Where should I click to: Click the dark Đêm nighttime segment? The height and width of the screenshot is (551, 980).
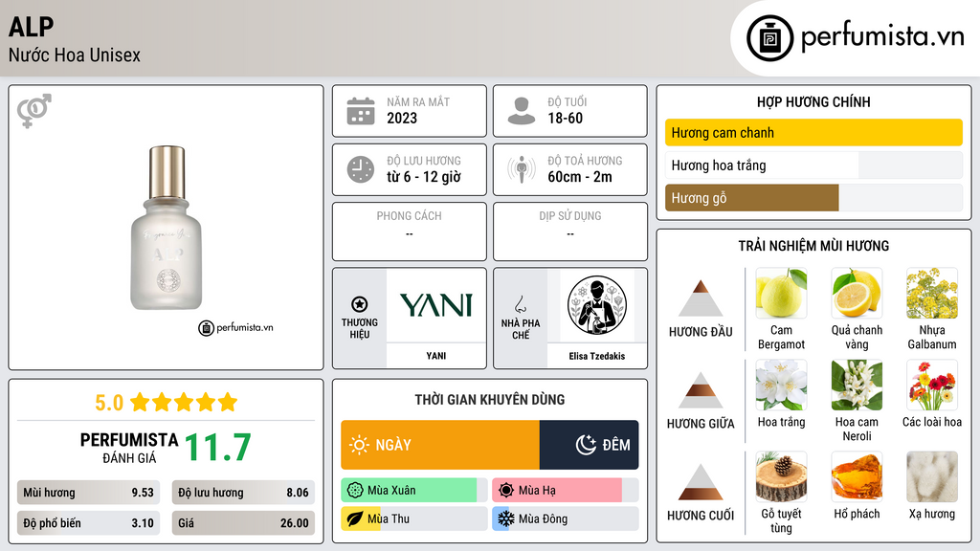point(589,445)
